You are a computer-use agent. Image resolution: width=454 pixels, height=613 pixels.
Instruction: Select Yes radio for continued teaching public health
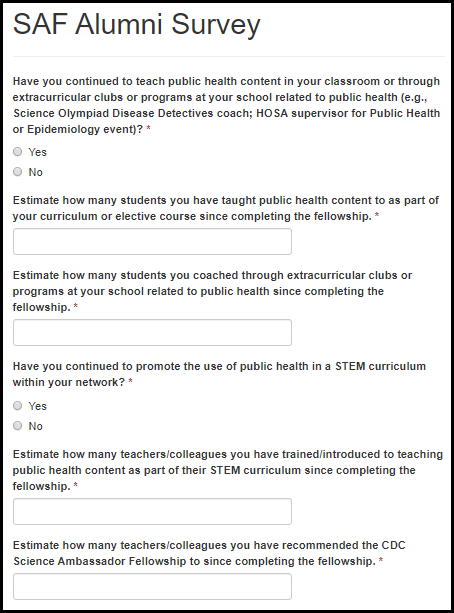point(18,152)
